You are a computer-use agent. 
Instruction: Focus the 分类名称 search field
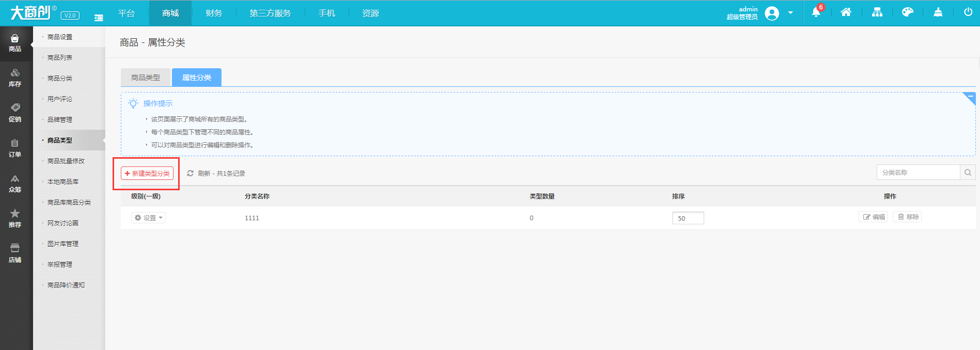tap(919, 173)
